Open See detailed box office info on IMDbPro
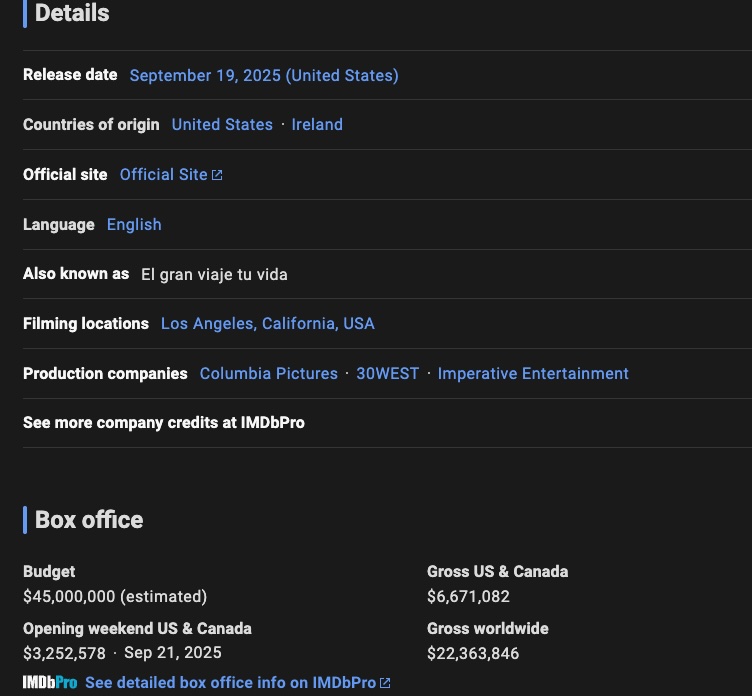The width and height of the screenshot is (752, 696). click(230, 683)
